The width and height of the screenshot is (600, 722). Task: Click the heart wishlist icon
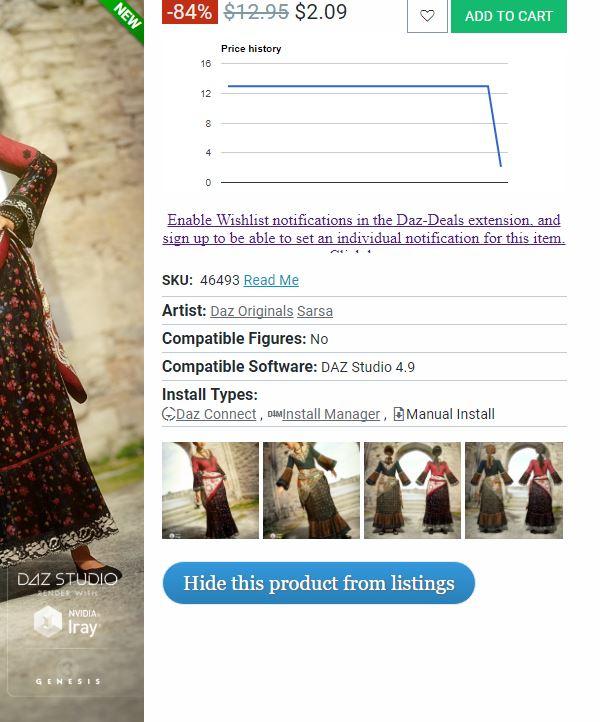pyautogui.click(x=427, y=16)
